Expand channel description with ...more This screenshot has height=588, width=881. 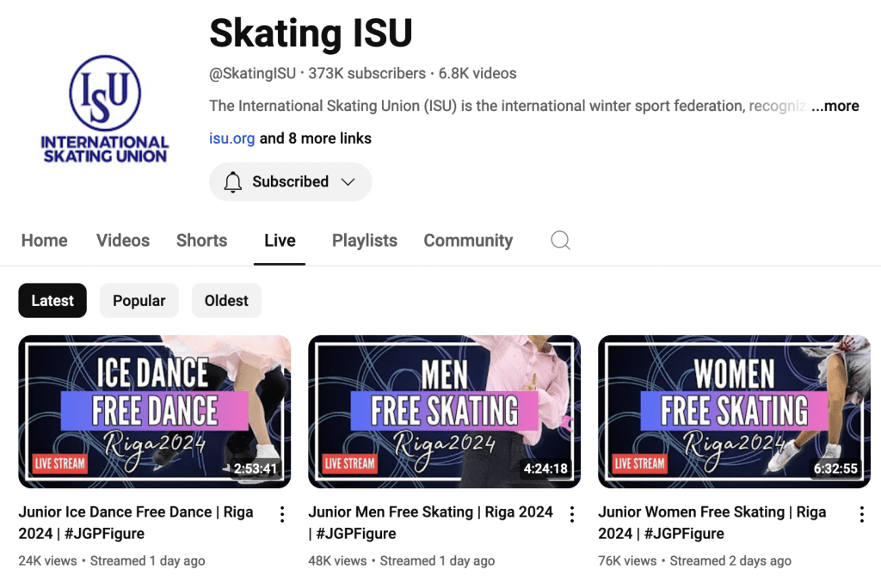(835, 106)
